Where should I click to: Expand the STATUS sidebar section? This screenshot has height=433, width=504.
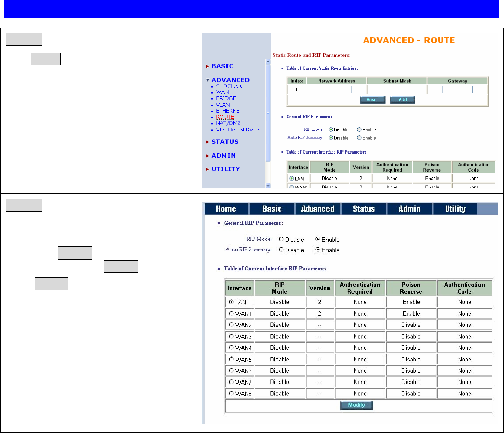coord(224,142)
